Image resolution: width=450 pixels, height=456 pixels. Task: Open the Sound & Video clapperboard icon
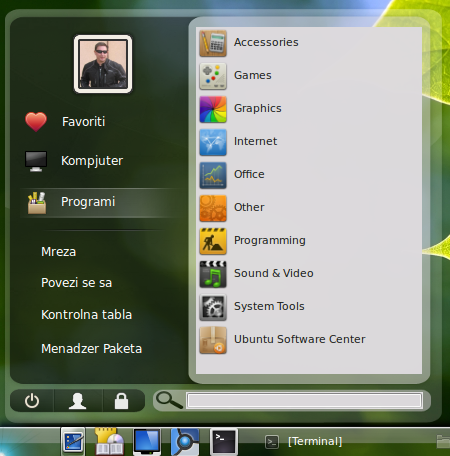point(213,274)
